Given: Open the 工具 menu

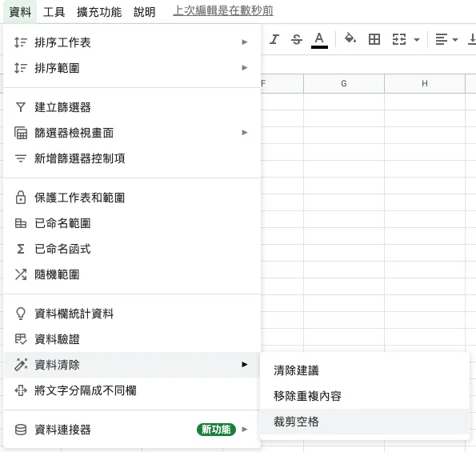Looking at the screenshot, I should click(54, 12).
